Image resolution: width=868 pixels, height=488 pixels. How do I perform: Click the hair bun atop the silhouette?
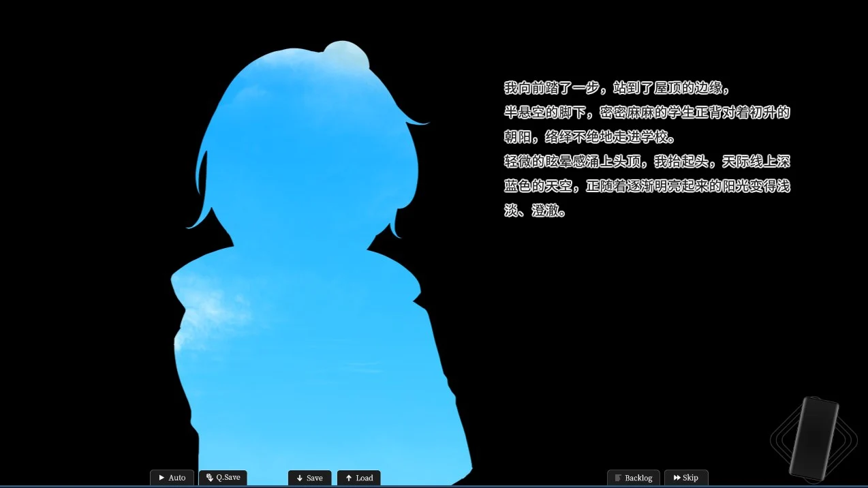point(345,53)
